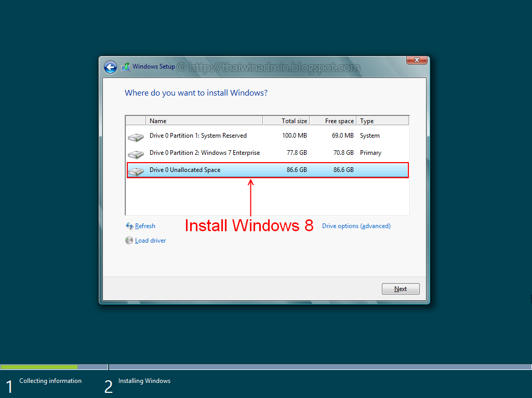This screenshot has height=398, width=532.
Task: Click the System type cell
Action: coord(370,136)
